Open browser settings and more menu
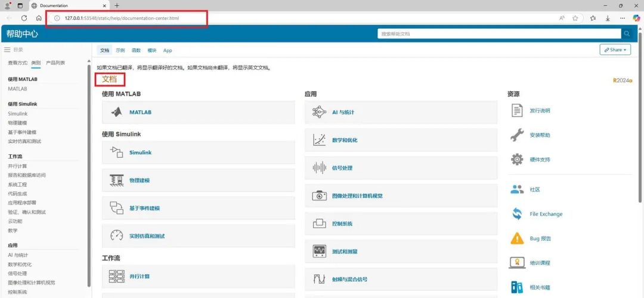 pos(622,18)
